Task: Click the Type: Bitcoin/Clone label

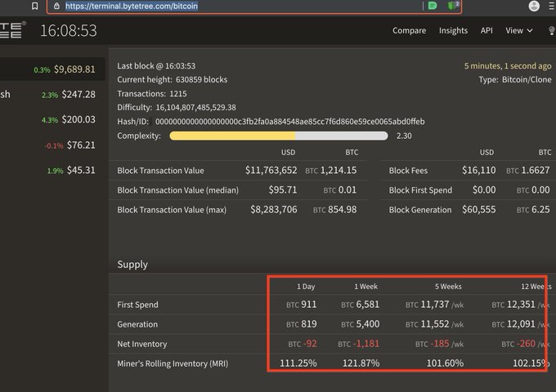Action: tap(515, 80)
